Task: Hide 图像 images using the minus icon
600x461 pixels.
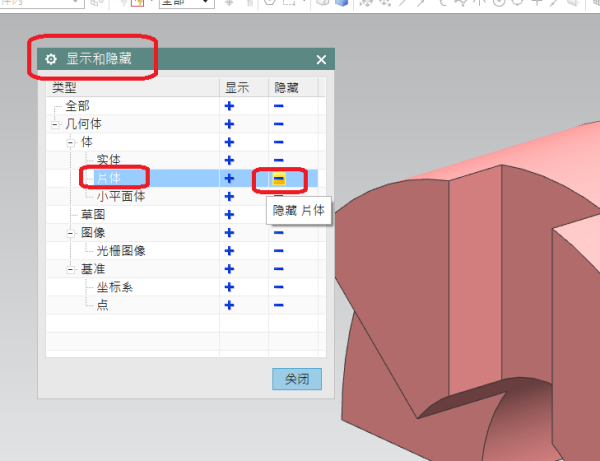Action: tap(279, 233)
